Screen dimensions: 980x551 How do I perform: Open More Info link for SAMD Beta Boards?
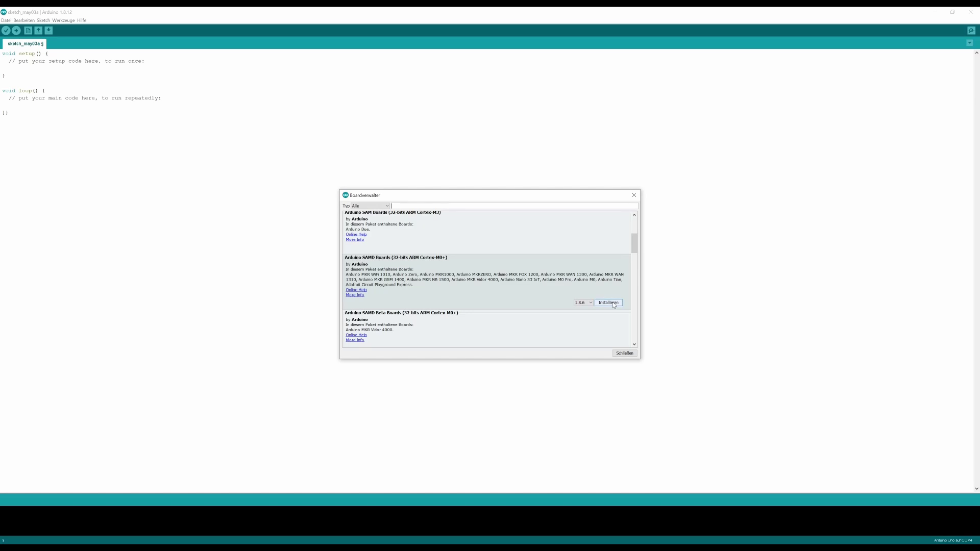[x=355, y=340]
